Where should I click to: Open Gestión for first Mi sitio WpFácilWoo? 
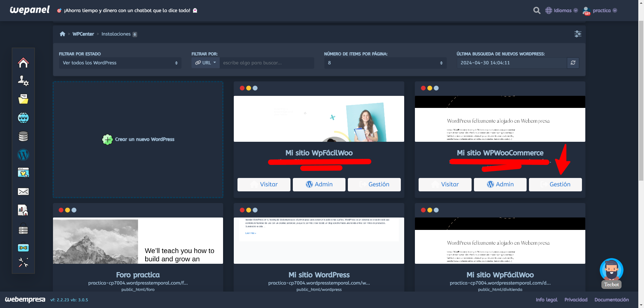pyautogui.click(x=374, y=184)
